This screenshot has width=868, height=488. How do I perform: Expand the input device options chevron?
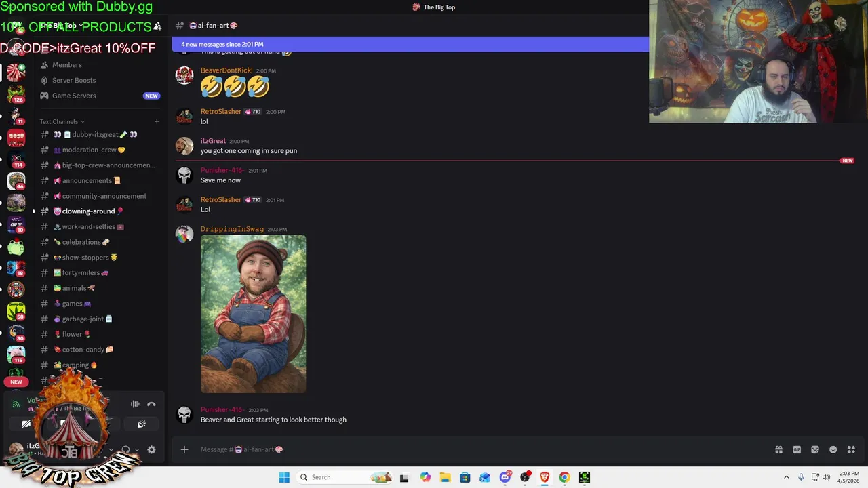111,449
